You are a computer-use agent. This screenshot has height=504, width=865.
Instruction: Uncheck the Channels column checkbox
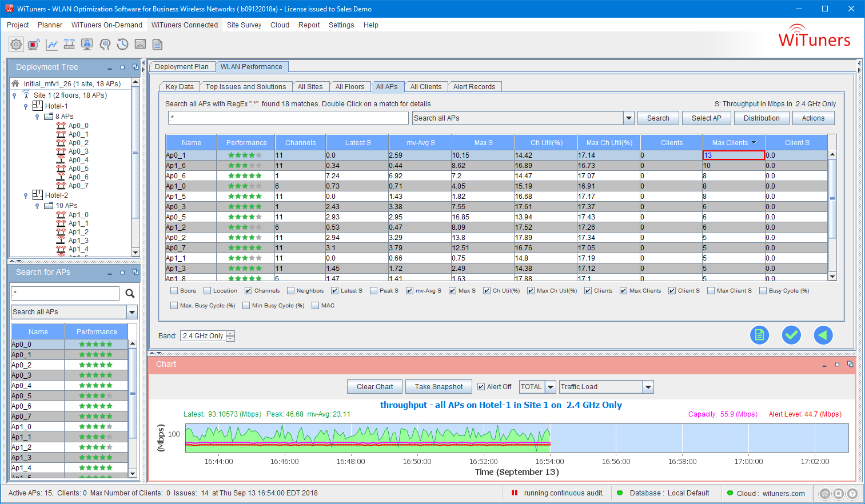pyautogui.click(x=249, y=291)
